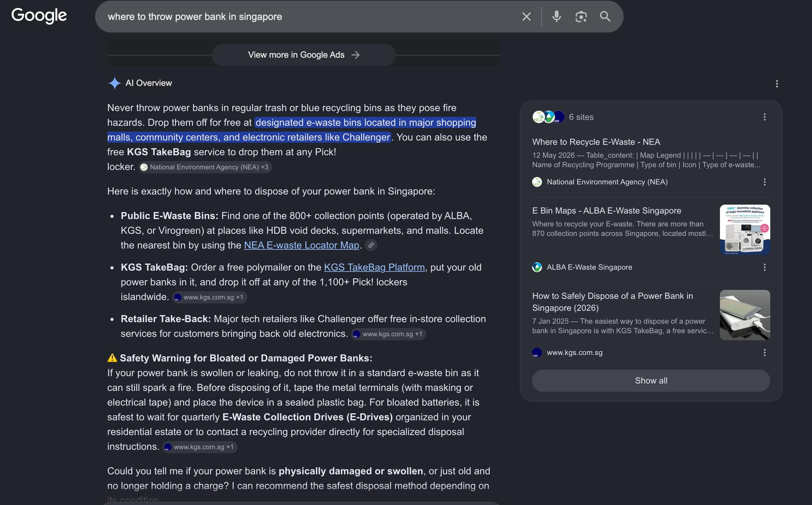Click 'ALBA E-Waste Singapore' source name

(x=590, y=267)
